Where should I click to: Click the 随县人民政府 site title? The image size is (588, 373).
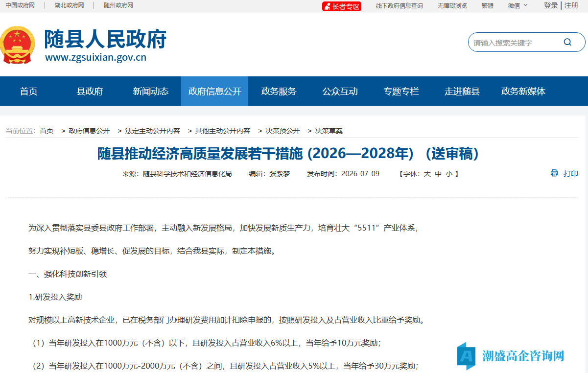[x=105, y=39]
